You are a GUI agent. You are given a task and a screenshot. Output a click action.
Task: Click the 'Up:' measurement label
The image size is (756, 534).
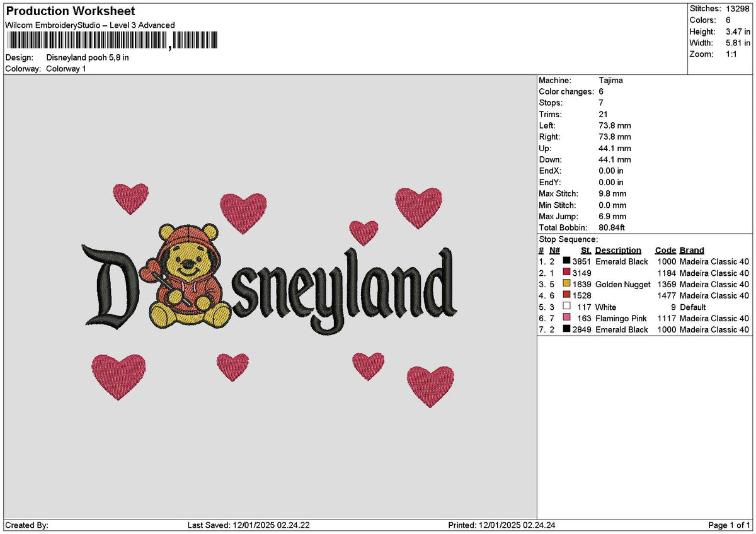546,149
